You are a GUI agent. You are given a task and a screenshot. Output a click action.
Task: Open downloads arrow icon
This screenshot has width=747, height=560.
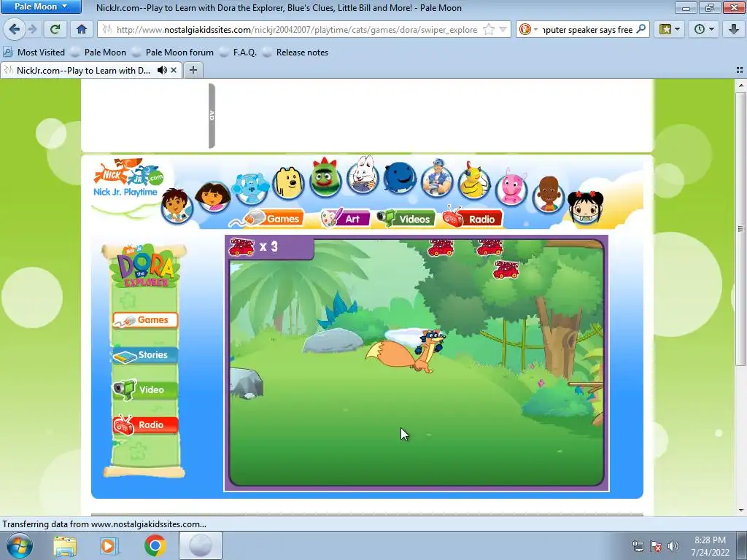(x=734, y=29)
